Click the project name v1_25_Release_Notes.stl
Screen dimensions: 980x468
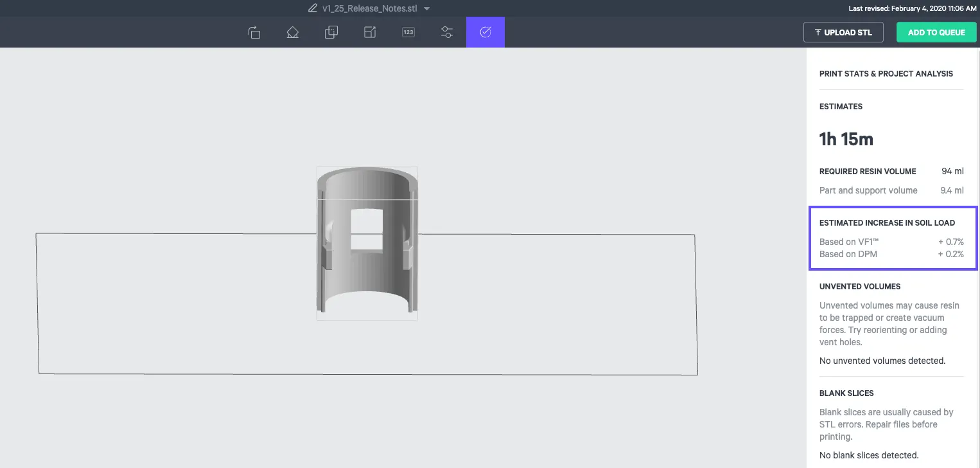370,8
